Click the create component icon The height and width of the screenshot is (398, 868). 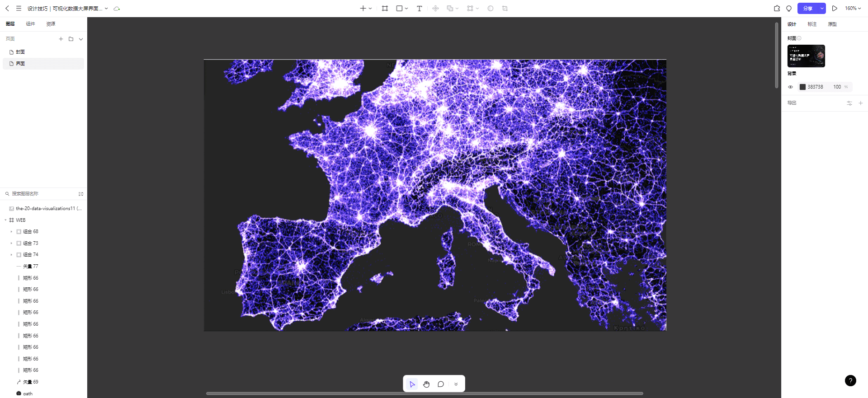pos(435,8)
